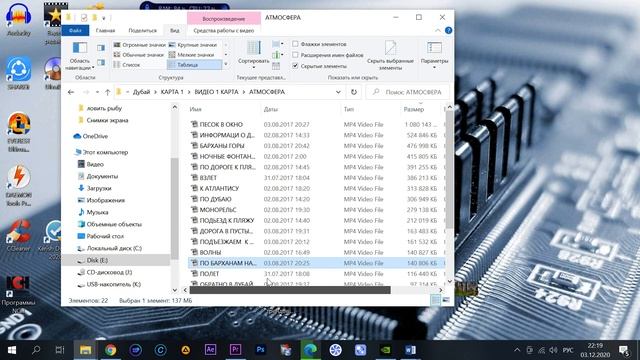Select OneDrive in navigation pane
The image size is (640, 360).
point(95,136)
